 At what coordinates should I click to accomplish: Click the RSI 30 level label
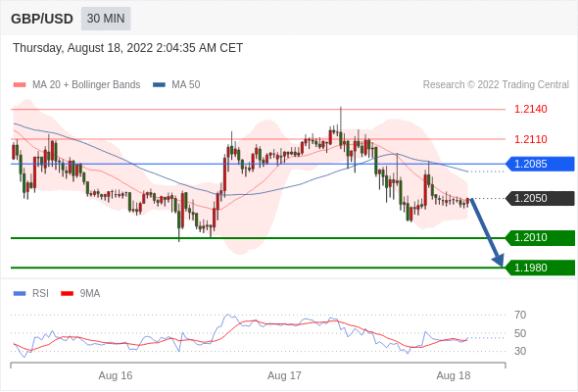tap(520, 351)
